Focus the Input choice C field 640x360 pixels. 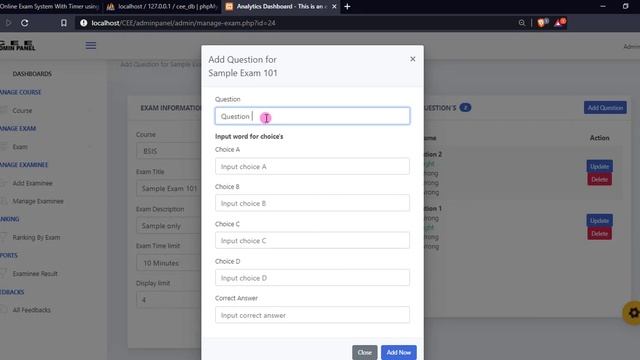click(x=312, y=240)
